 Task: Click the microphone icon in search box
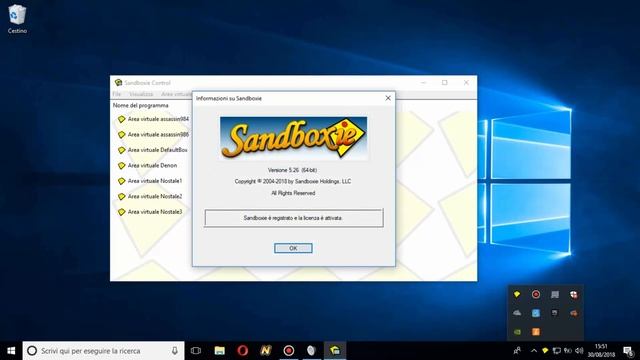coord(175,351)
